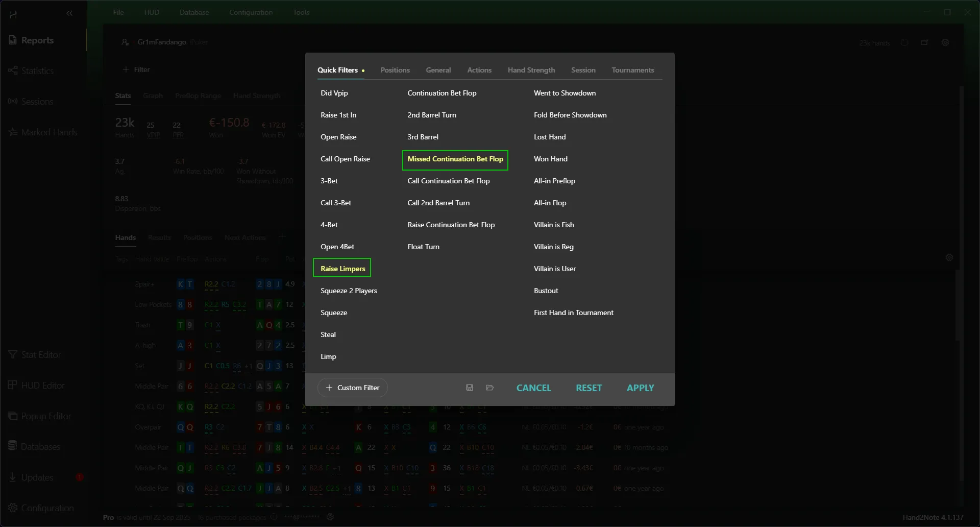Switch to the Positions filter tab

pyautogui.click(x=395, y=70)
